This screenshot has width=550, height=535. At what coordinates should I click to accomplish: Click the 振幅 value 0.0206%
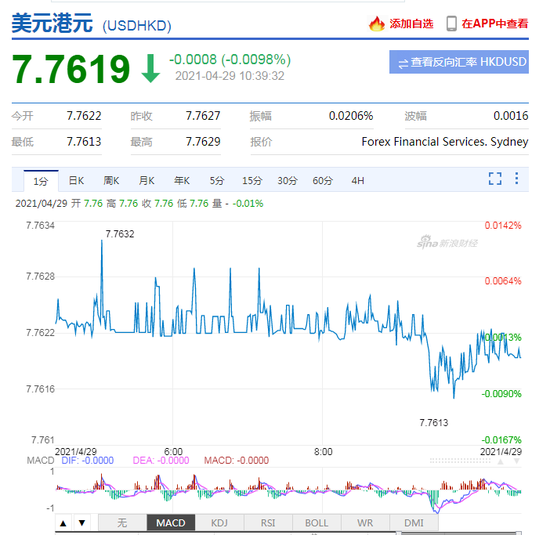351,116
